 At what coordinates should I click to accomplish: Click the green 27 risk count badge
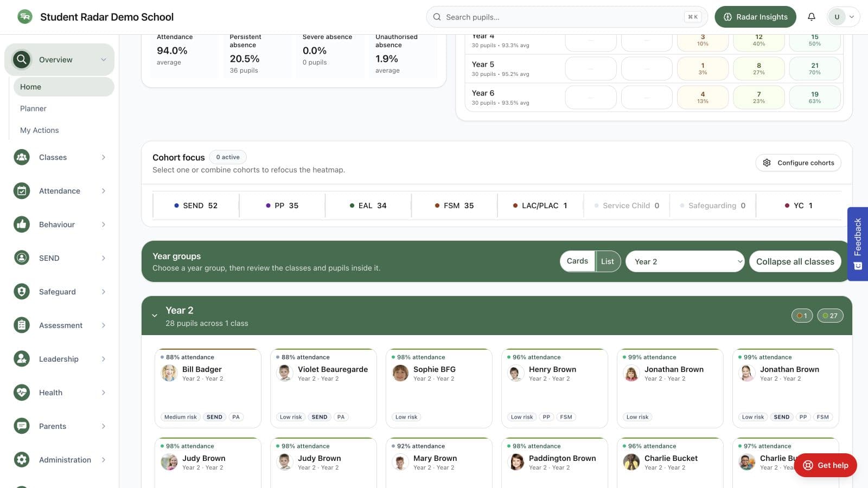click(830, 316)
